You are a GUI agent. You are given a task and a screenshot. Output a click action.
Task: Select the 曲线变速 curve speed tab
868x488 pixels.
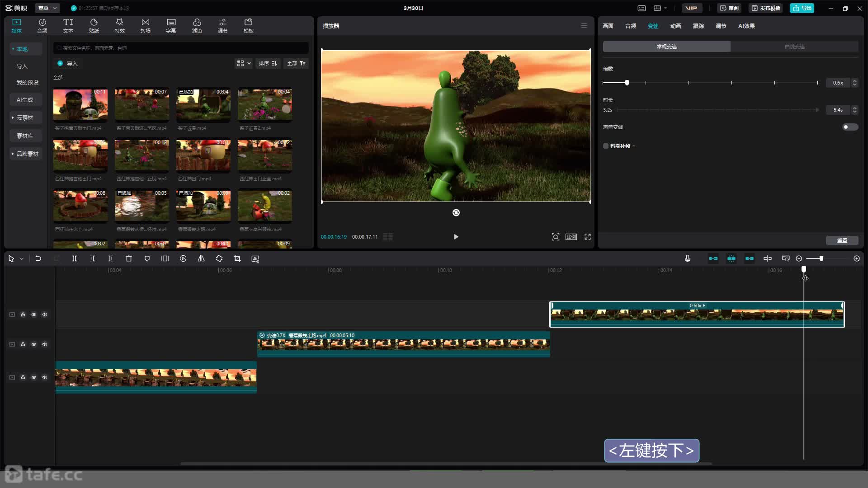[x=794, y=47]
